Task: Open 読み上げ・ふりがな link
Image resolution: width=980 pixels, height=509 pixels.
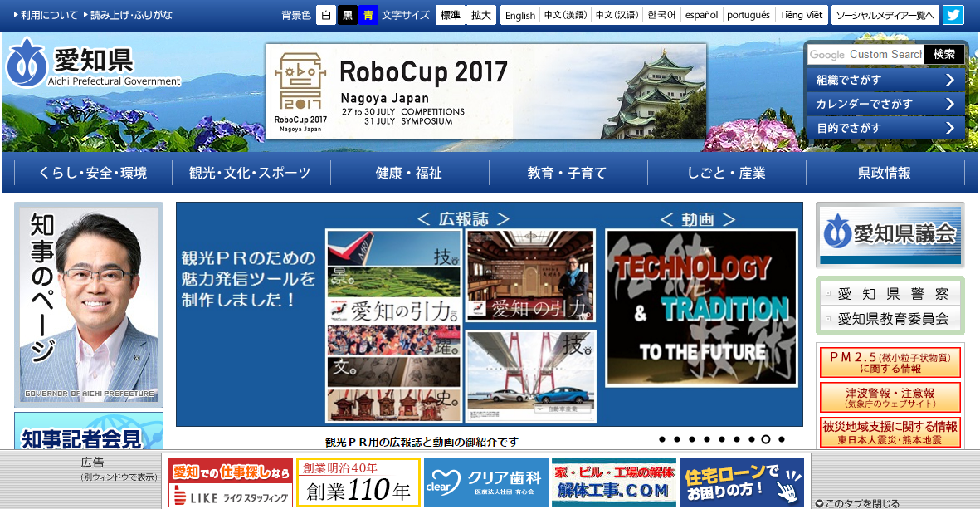Action: [128, 15]
